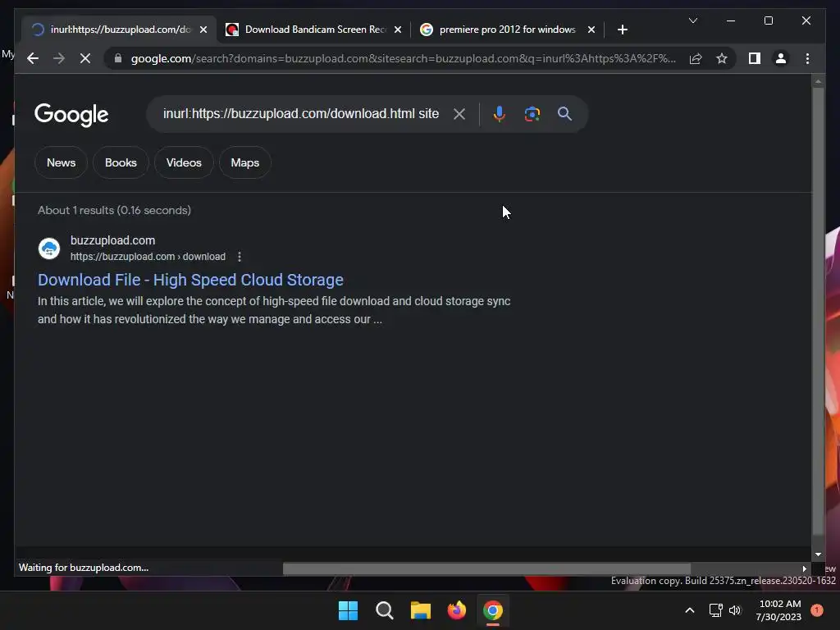Click the About 1 results text

114,211
